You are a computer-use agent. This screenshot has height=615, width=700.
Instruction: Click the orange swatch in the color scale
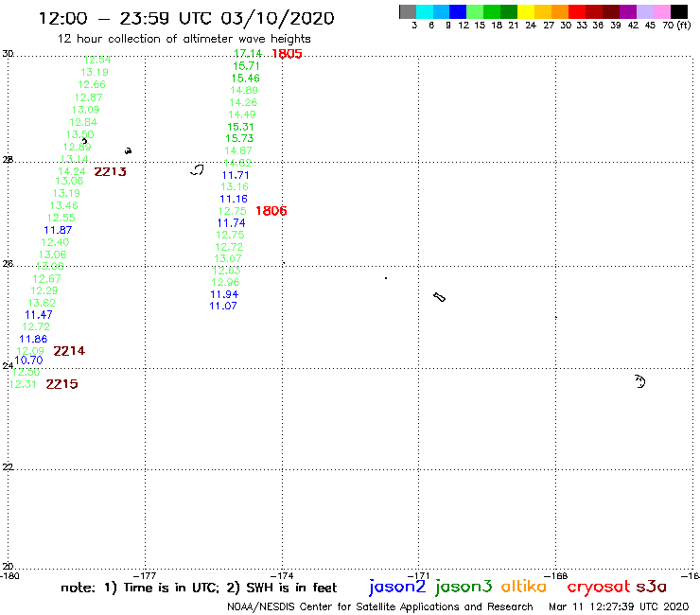[x=560, y=11]
